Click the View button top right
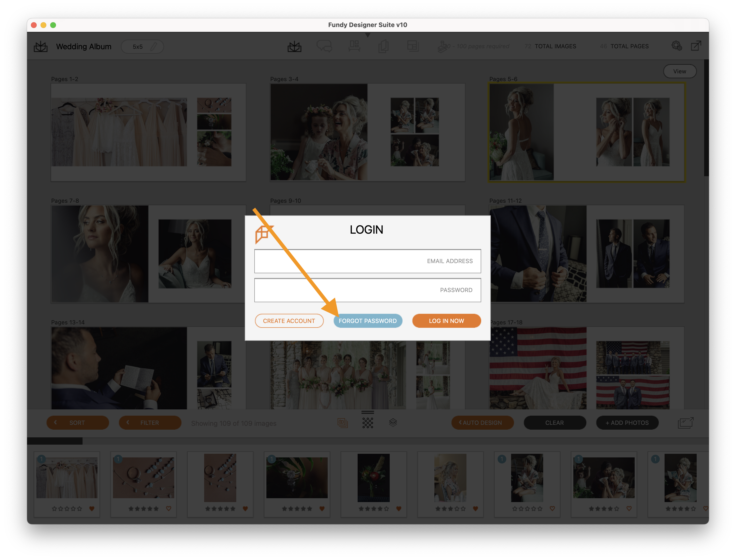Screen dimensions: 736x560 click(679, 70)
